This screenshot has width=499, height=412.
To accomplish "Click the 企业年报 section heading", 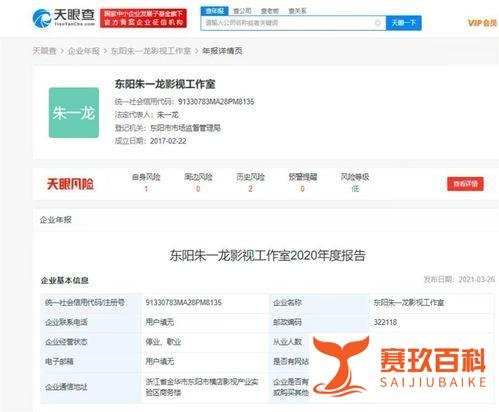I will pos(56,220).
